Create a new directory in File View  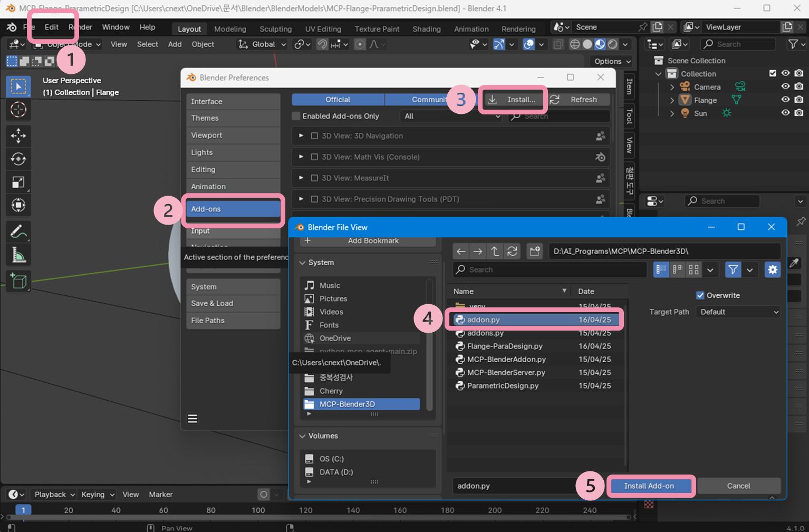click(535, 252)
